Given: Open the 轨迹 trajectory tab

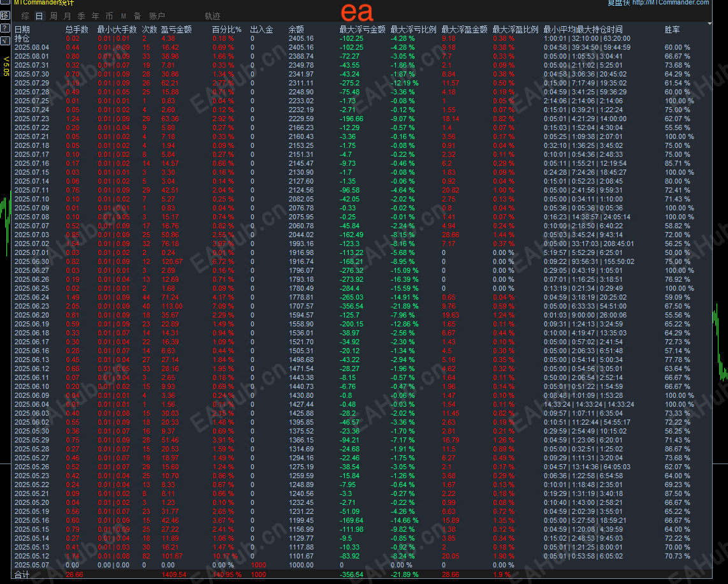Looking at the screenshot, I should pos(213,16).
